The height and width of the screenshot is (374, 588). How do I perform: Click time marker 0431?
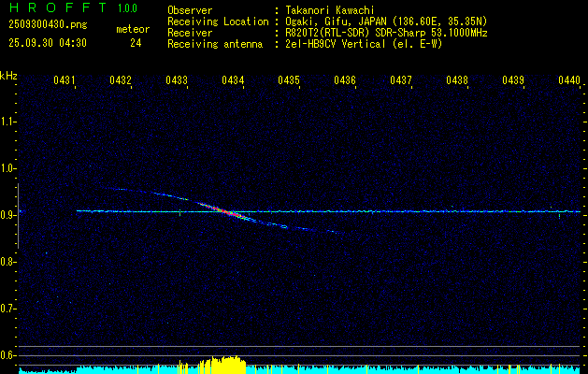[65, 80]
